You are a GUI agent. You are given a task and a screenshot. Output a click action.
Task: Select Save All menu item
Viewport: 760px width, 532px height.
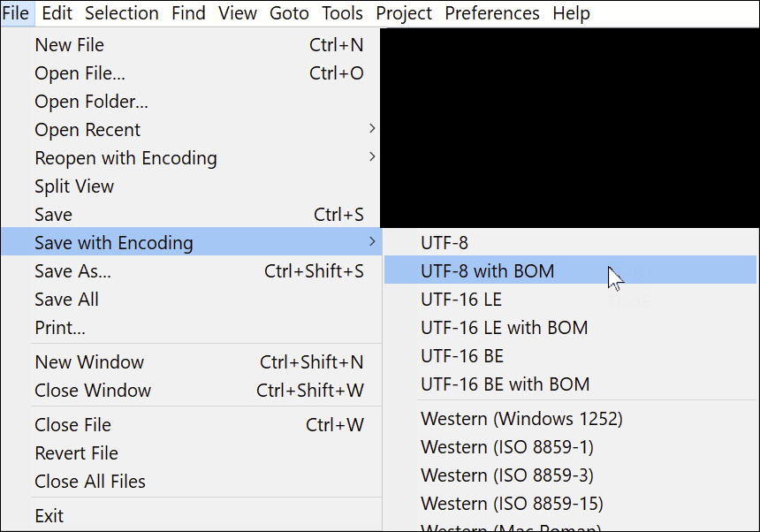pos(66,300)
